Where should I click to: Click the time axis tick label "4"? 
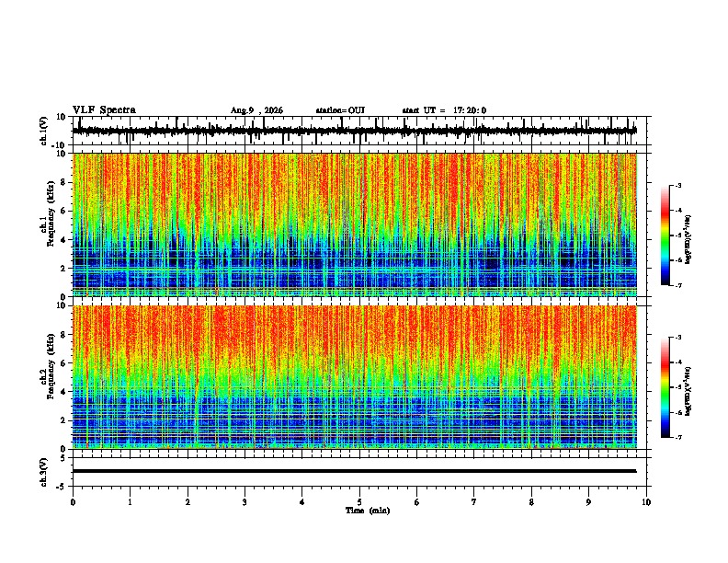click(x=302, y=502)
